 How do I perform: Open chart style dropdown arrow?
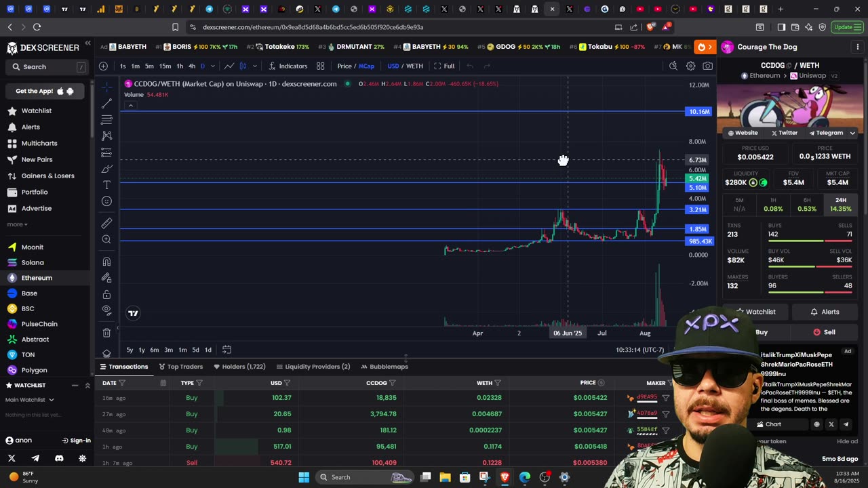click(254, 66)
